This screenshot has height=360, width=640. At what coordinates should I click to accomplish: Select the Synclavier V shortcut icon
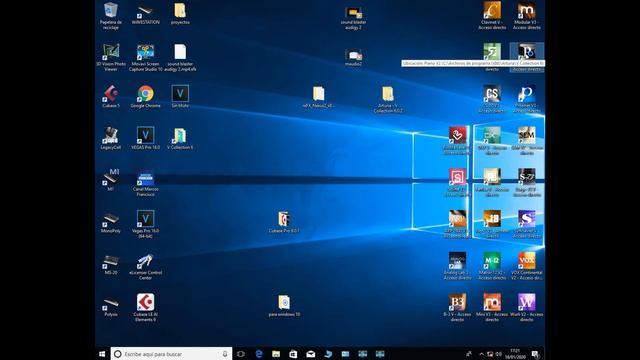click(x=527, y=224)
